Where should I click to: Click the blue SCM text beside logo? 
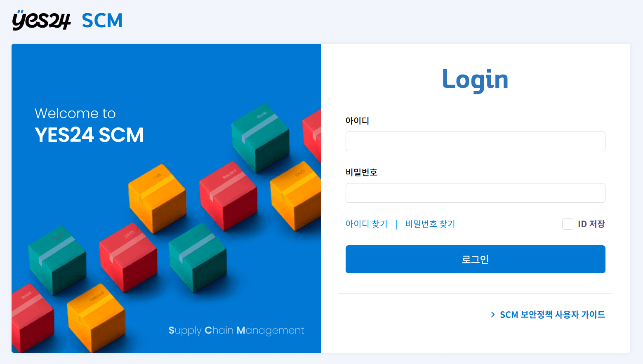pos(102,21)
